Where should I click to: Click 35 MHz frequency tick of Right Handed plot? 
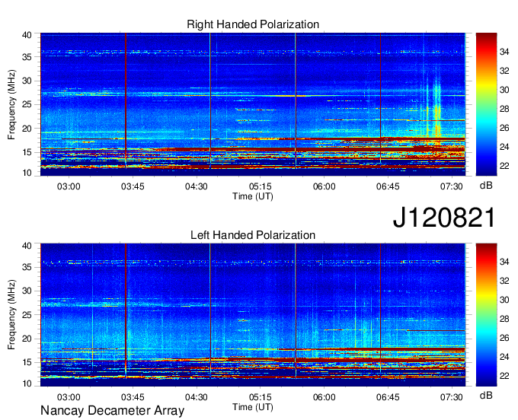point(27,57)
